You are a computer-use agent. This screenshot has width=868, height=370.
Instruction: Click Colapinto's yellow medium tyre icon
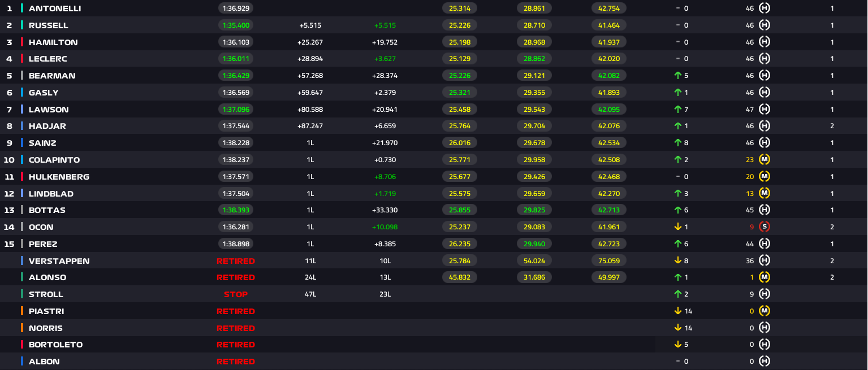pyautogui.click(x=765, y=160)
